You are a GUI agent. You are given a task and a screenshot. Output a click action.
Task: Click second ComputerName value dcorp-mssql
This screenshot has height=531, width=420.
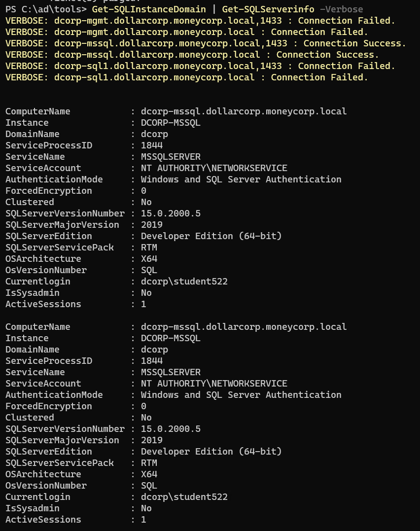click(244, 327)
